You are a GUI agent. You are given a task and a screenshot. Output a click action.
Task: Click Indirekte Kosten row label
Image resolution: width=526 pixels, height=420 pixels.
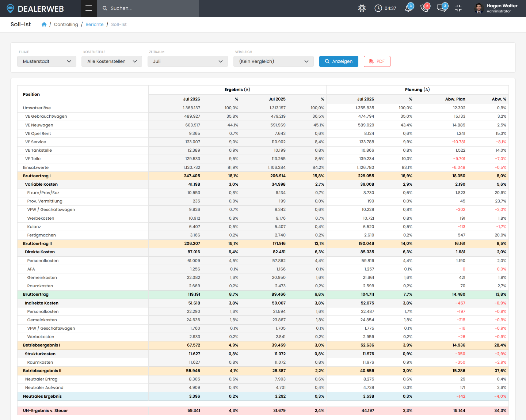pos(42,303)
